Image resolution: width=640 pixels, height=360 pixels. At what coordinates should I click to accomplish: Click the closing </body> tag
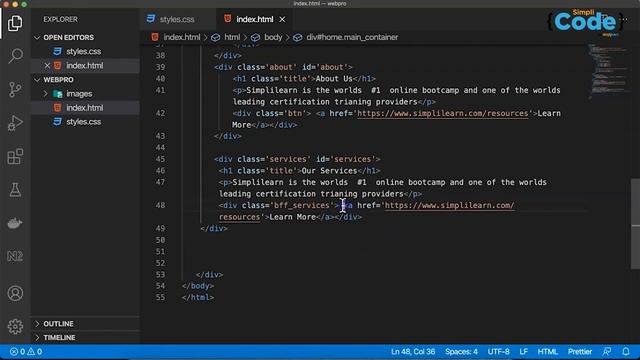coord(198,286)
